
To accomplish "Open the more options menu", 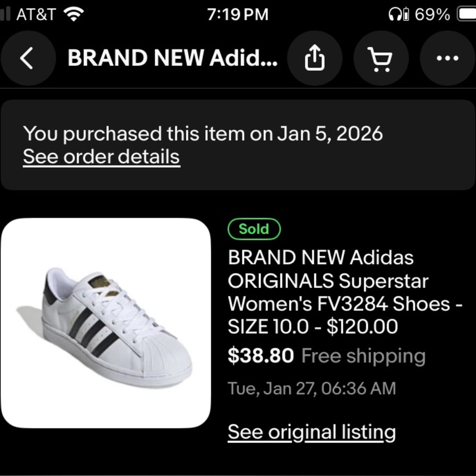I will point(446,58).
